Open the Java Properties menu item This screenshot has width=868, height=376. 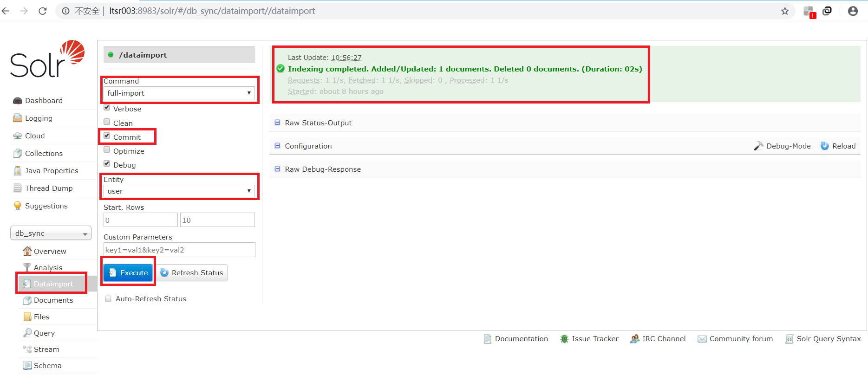pos(52,171)
